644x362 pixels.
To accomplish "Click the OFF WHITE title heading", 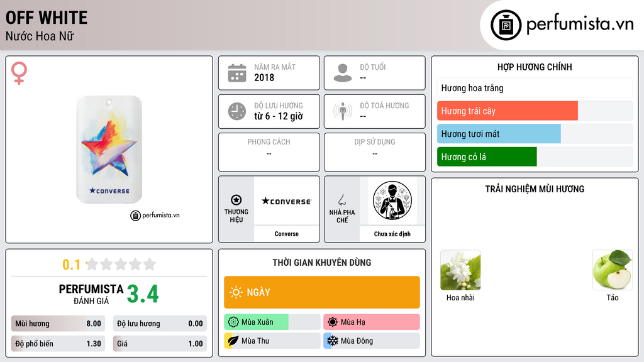I will (x=47, y=18).
